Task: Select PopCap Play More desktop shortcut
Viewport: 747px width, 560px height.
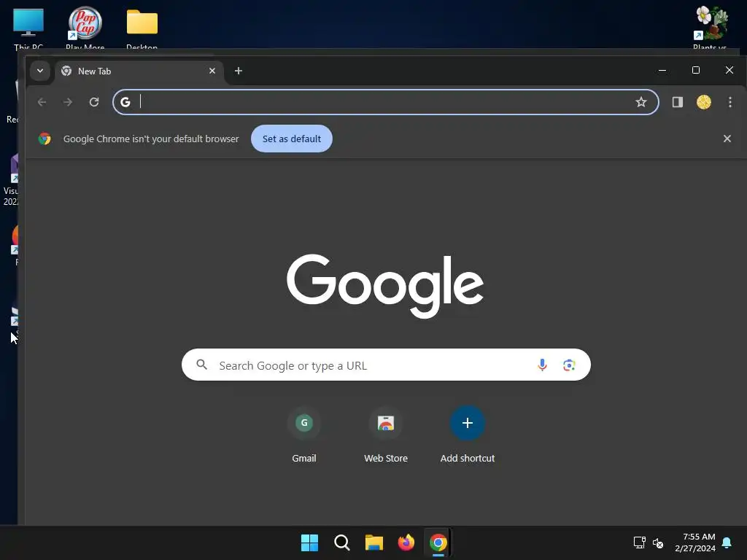Action: pyautogui.click(x=85, y=28)
